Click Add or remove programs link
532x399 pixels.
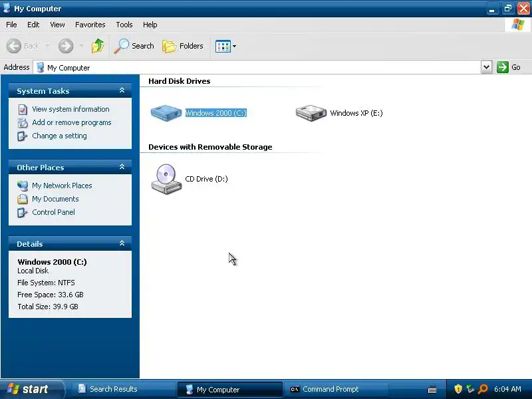pos(72,122)
